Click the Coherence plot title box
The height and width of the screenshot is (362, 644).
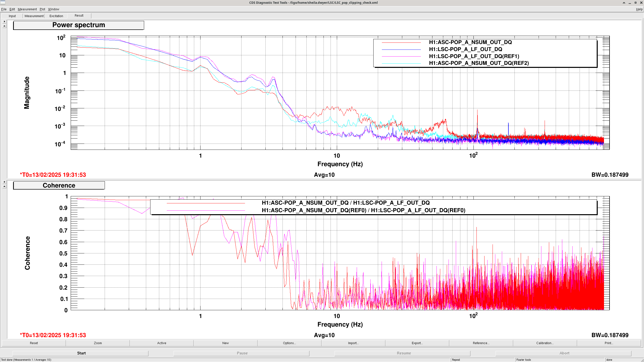[59, 186]
